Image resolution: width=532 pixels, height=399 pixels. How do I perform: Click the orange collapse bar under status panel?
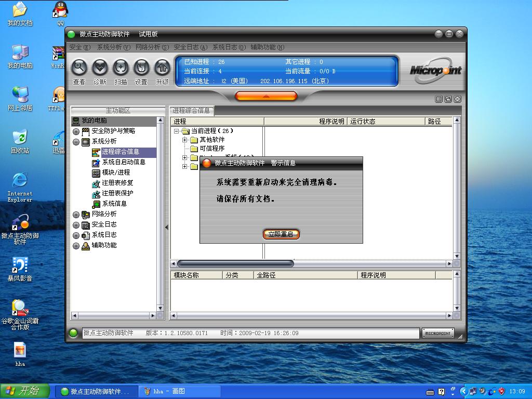[x=266, y=96]
